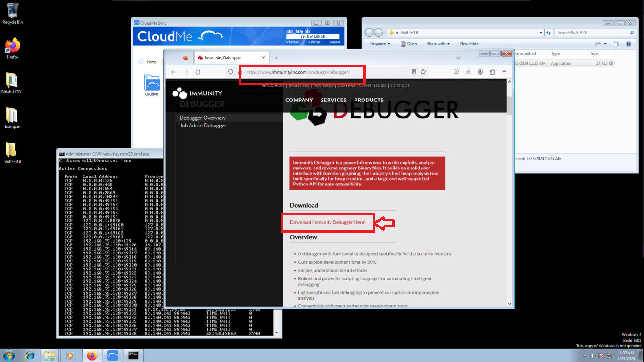Click the Home tab in CloudMe Sync
The height and width of the screenshot is (362, 644).
point(148,62)
